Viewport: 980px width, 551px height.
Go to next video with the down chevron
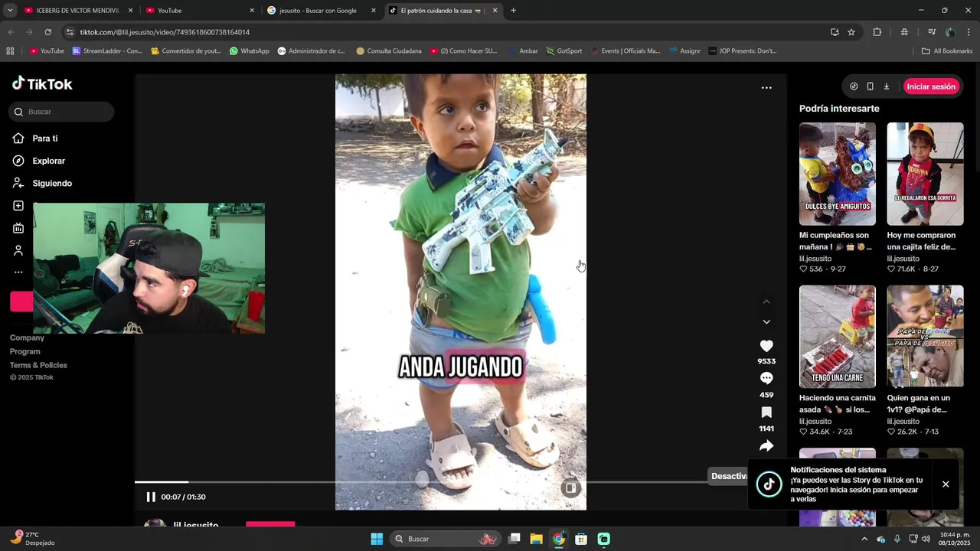tap(766, 322)
